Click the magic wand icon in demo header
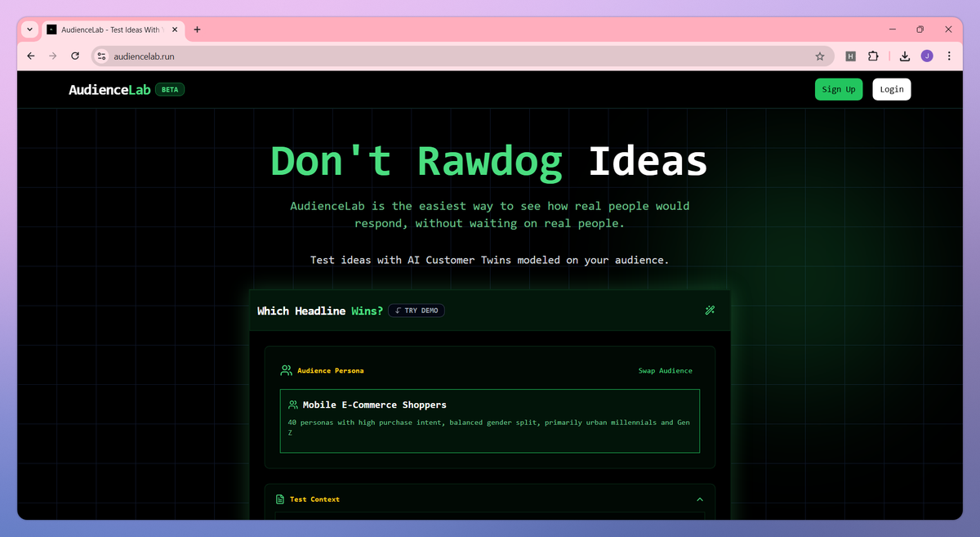980x537 pixels. tap(710, 311)
